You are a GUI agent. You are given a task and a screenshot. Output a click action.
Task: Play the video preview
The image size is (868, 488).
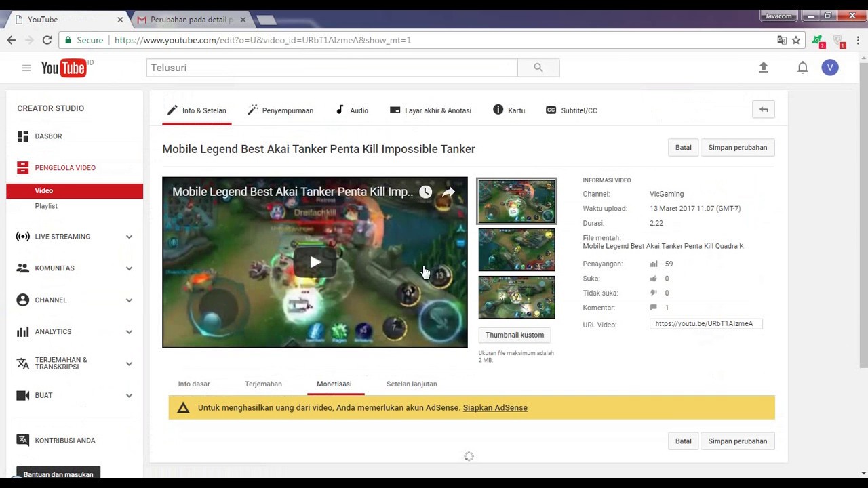click(x=315, y=262)
